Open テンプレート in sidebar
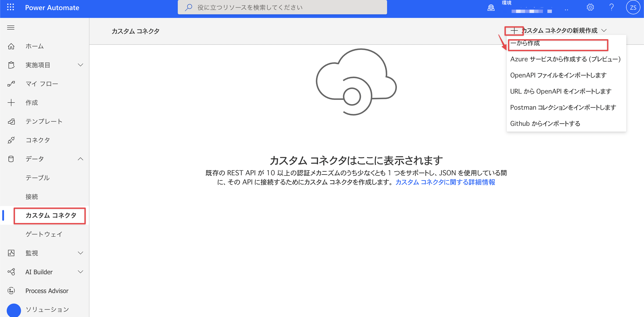 [x=44, y=121]
